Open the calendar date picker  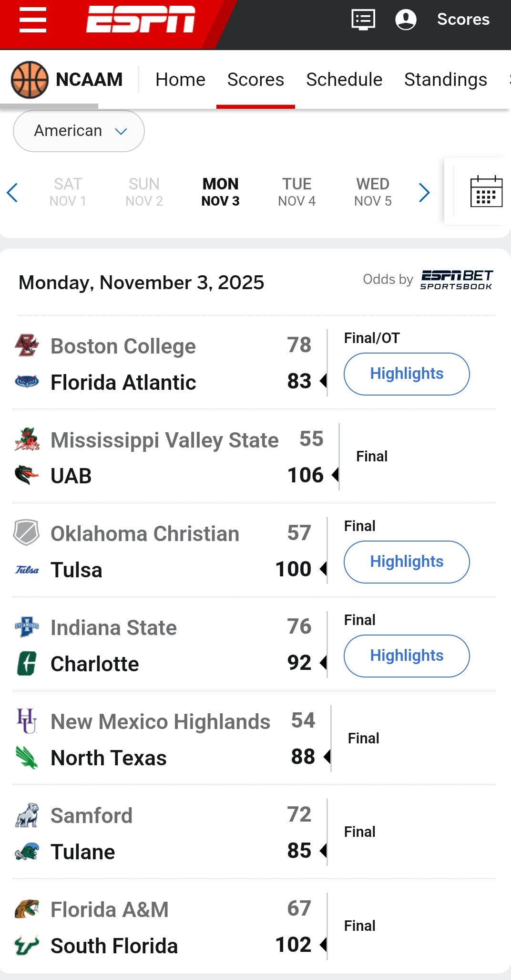486,192
